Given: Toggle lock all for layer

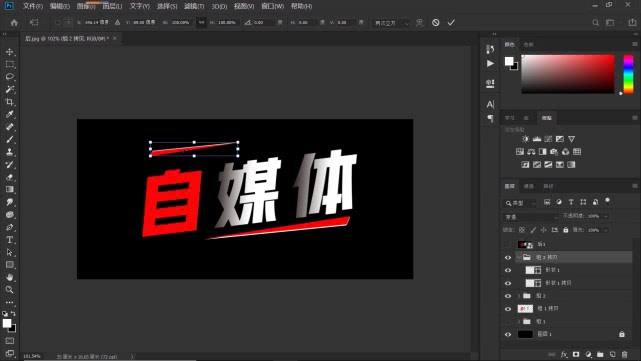Looking at the screenshot, I should [566, 230].
